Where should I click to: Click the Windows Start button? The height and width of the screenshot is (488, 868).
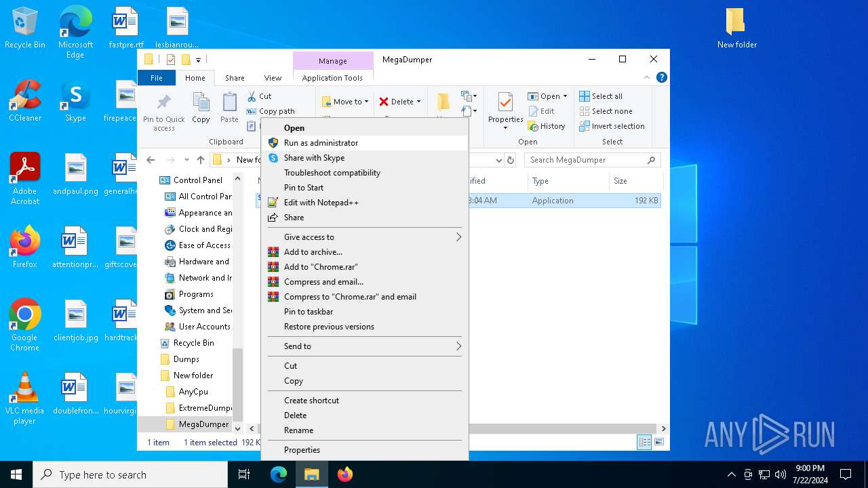pos(16,474)
